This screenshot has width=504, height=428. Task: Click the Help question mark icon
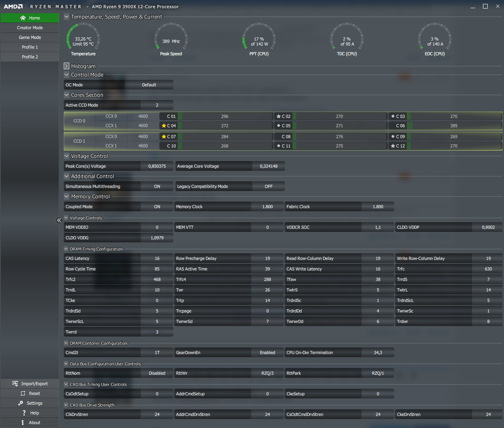tap(24, 413)
